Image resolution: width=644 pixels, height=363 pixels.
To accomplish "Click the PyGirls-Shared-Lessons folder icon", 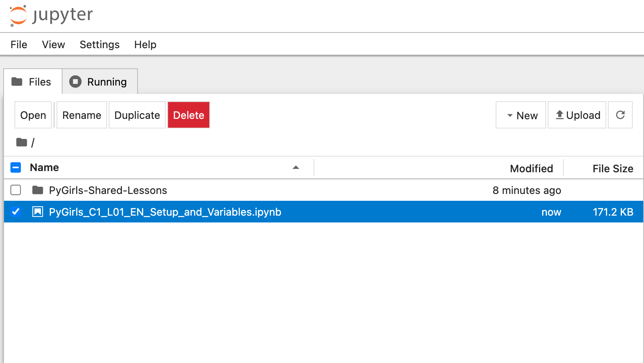I will pos(38,190).
